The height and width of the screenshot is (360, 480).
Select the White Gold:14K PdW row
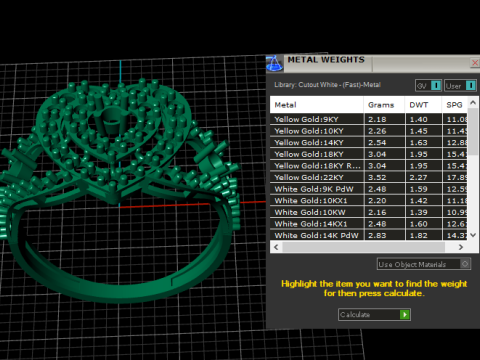coord(369,235)
